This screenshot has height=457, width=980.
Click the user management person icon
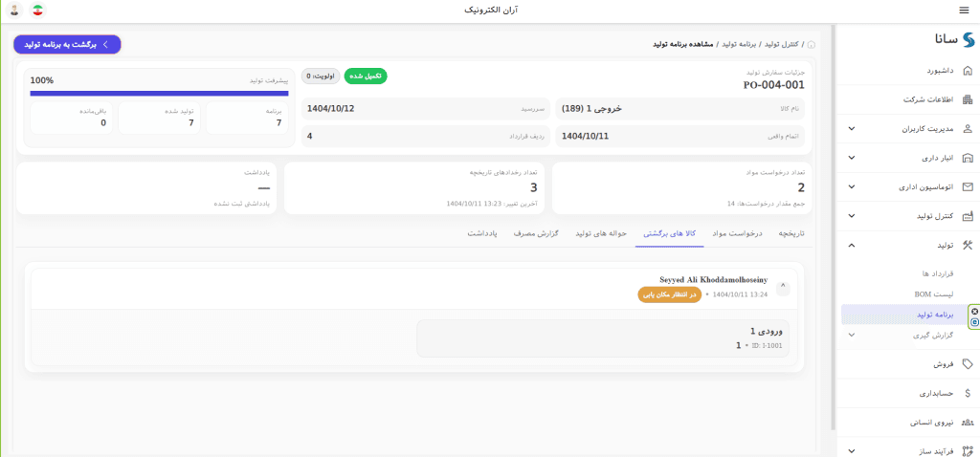coord(968,129)
